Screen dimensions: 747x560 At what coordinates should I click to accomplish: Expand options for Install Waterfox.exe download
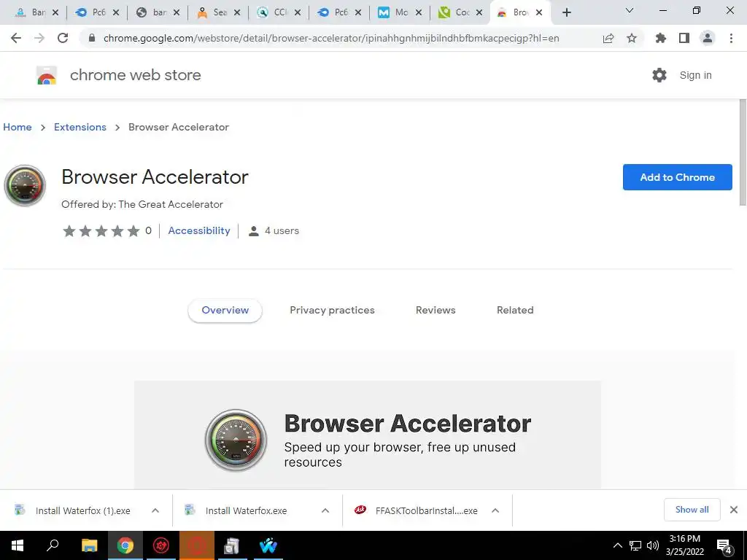tap(325, 510)
